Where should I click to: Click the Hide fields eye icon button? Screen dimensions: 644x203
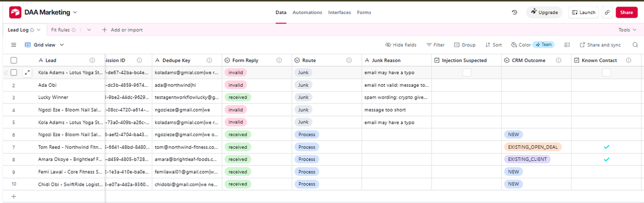(x=401, y=45)
